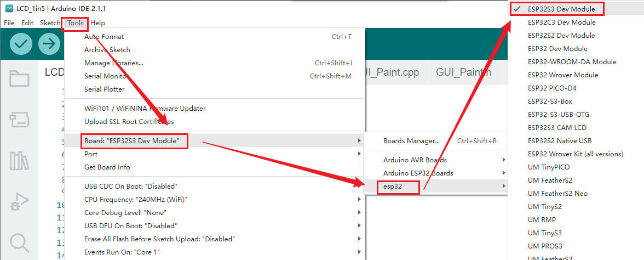Choose UM FeatherS2 board
Screen dimensions: 644x260
(576, 180)
